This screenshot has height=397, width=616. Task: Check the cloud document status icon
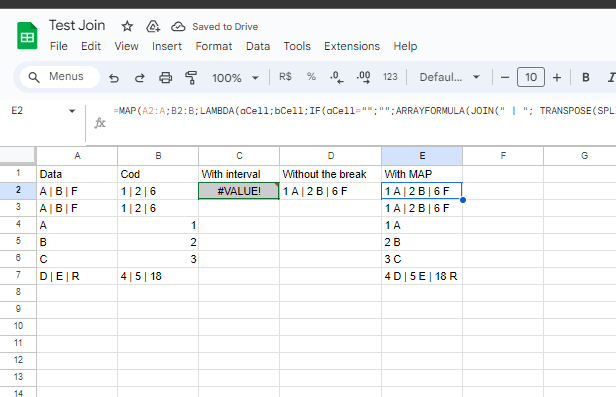coord(178,26)
